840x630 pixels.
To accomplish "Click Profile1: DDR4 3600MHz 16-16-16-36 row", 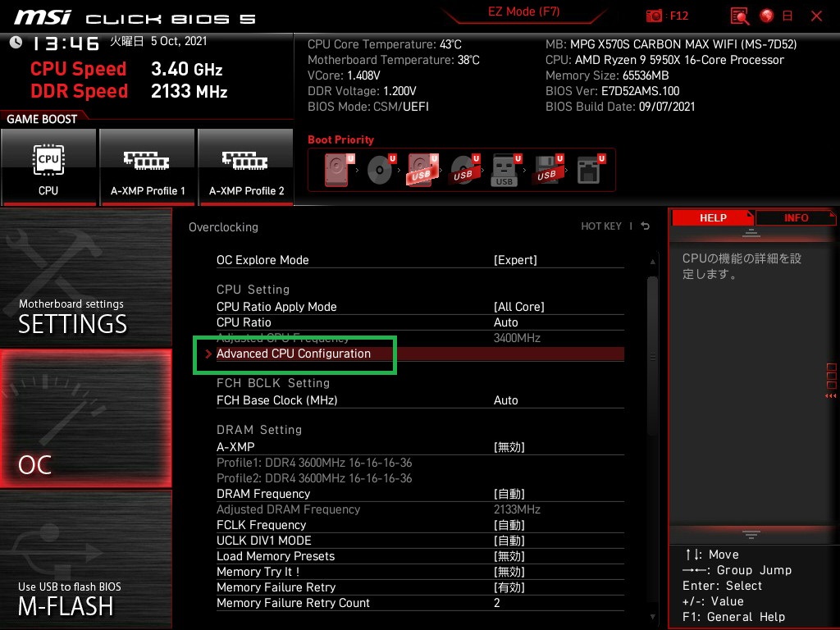I will pyautogui.click(x=314, y=463).
